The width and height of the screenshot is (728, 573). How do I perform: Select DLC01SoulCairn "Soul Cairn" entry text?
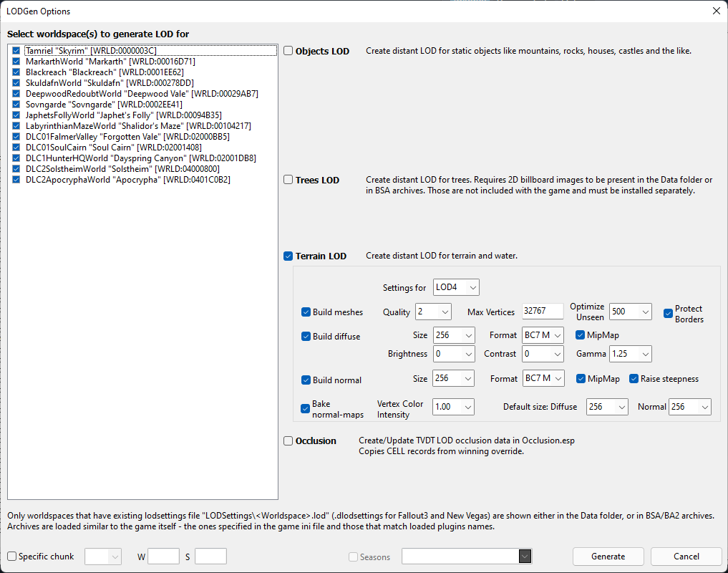tap(114, 148)
